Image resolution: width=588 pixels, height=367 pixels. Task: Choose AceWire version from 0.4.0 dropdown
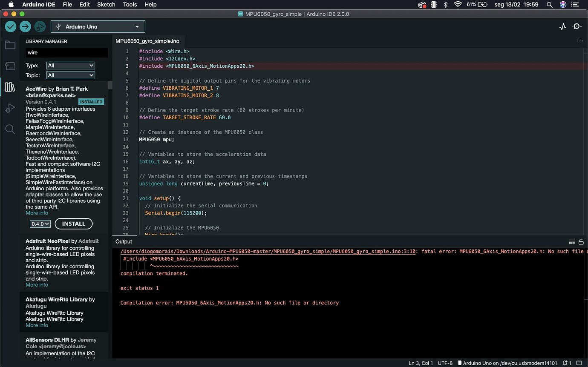click(40, 224)
